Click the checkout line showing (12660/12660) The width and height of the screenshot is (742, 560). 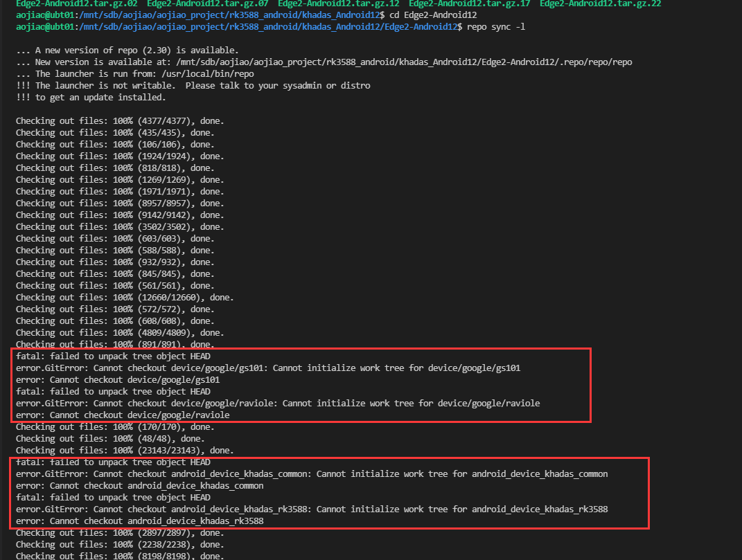[x=125, y=298]
